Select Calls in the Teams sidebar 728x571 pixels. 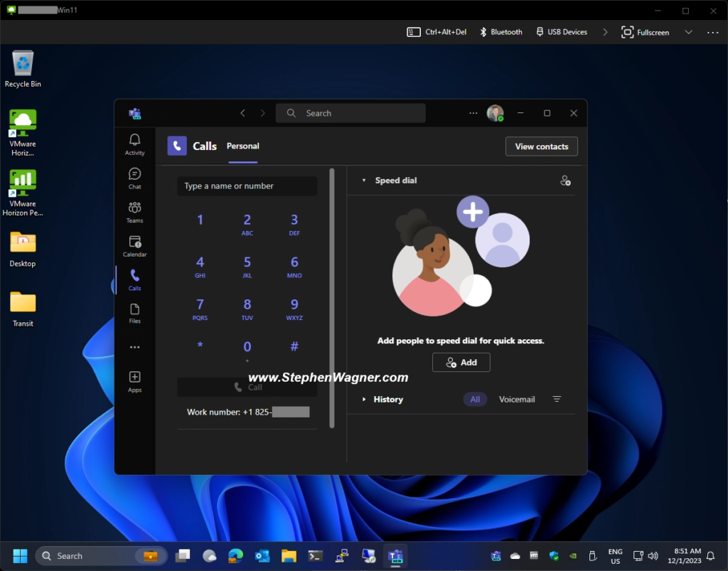[x=134, y=280]
